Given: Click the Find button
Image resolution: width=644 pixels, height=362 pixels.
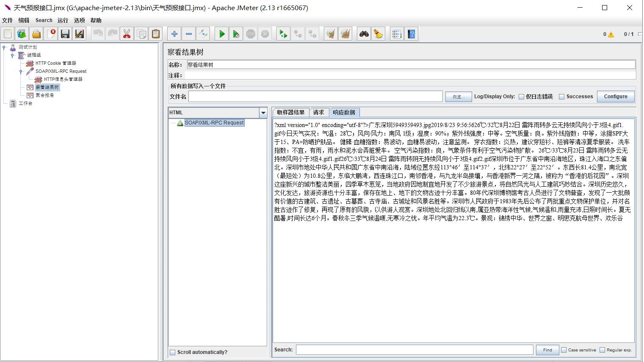Looking at the screenshot, I should pos(547,350).
